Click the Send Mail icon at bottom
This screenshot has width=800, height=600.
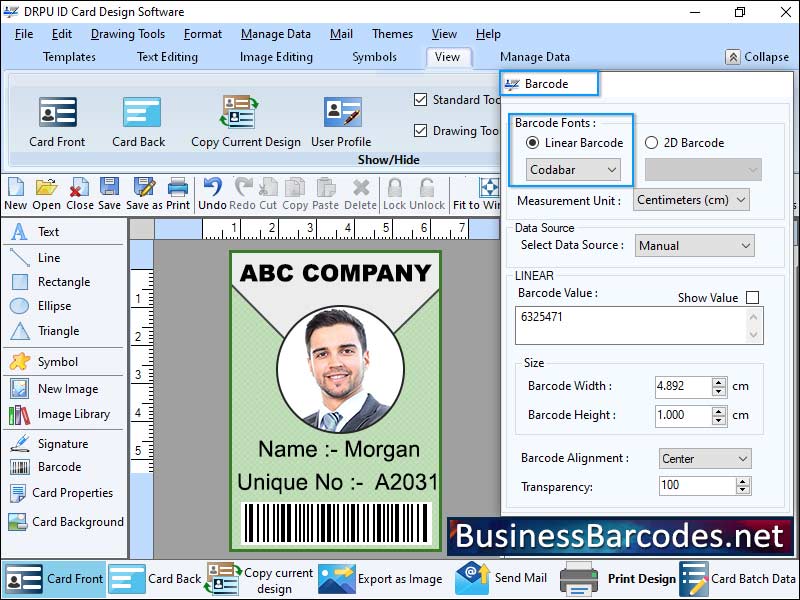click(x=470, y=578)
